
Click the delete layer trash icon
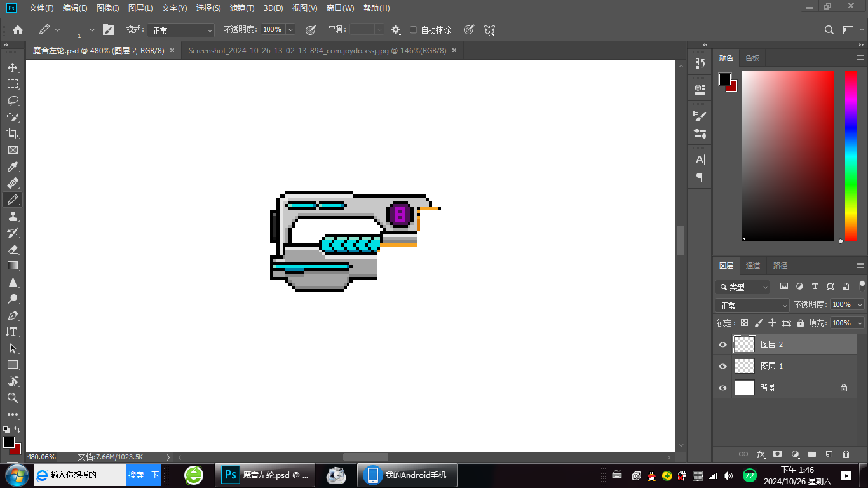pos(846,454)
